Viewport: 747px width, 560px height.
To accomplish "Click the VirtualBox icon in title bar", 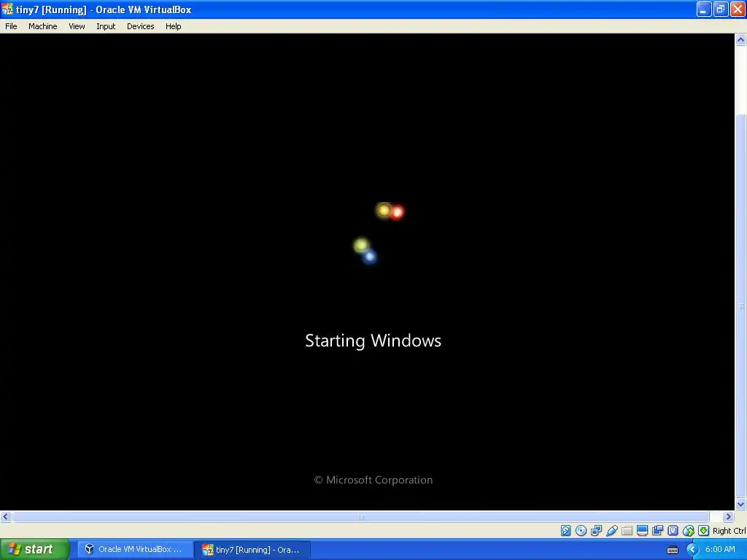I will [7, 9].
